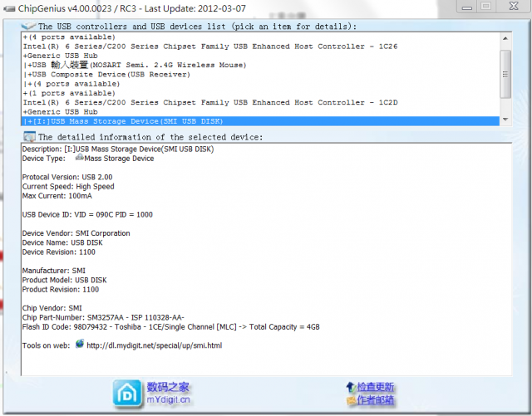The width and height of the screenshot is (532, 416).
Task: Click the 'Product Model: USB DISK' line
Action: tap(65, 280)
